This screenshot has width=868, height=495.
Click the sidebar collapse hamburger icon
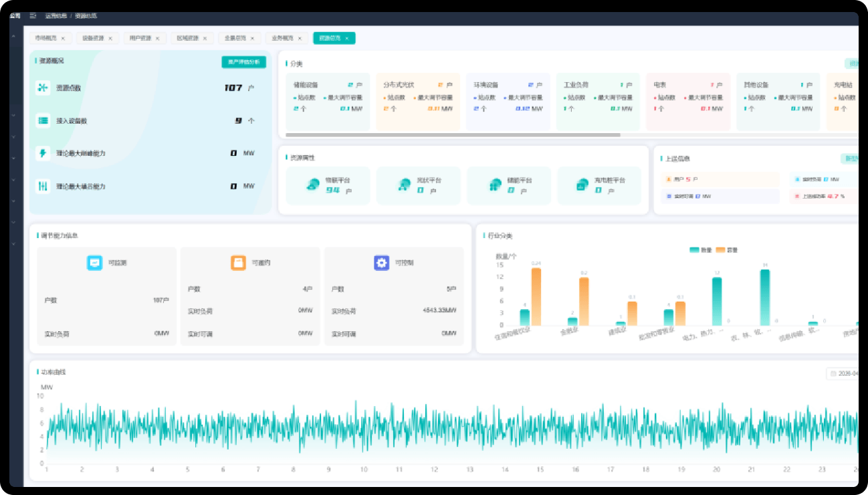(x=33, y=15)
